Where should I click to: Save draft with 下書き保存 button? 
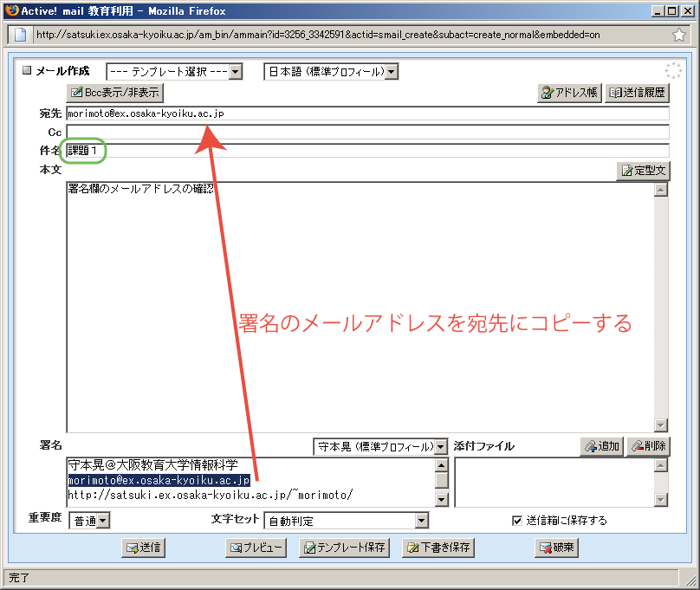point(438,548)
